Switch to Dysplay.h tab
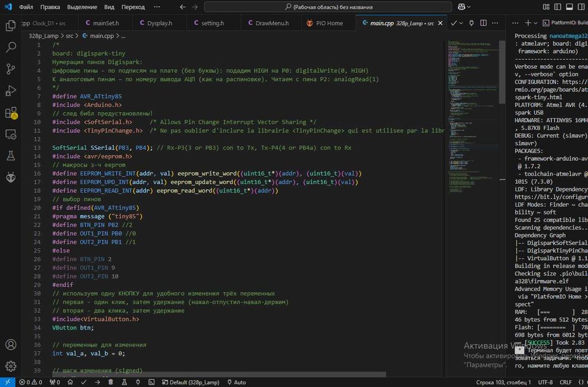Image resolution: width=588 pixels, height=387 pixels. pyautogui.click(x=159, y=23)
